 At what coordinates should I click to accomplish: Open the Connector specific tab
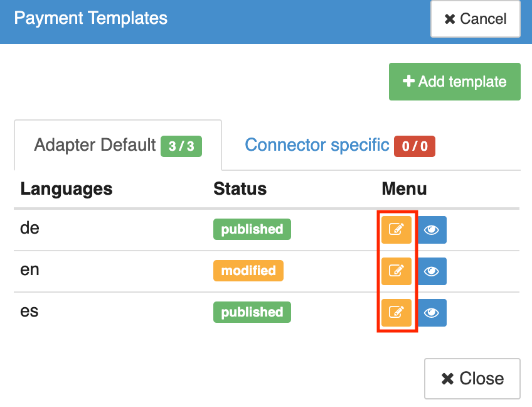(x=339, y=145)
